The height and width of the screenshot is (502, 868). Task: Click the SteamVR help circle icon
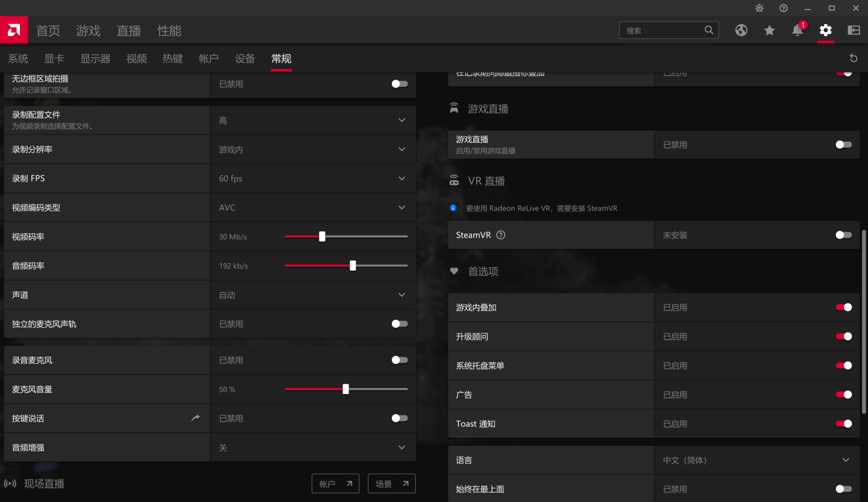tap(500, 235)
